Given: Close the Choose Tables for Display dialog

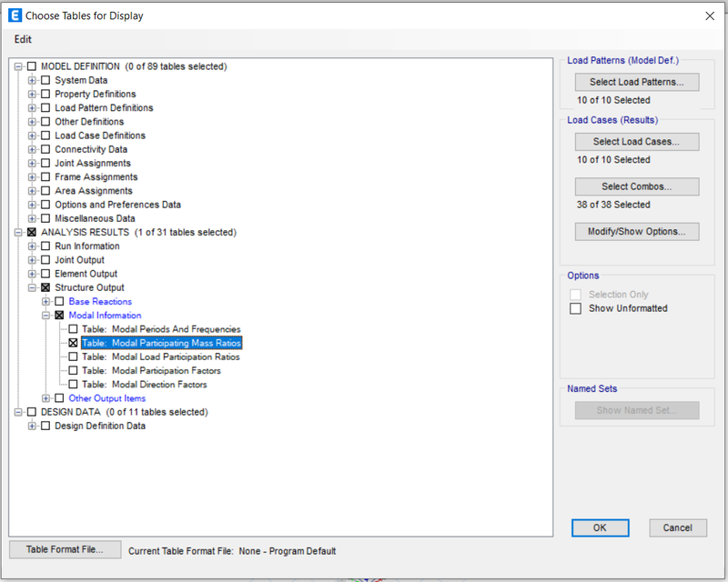Looking at the screenshot, I should coord(710,15).
